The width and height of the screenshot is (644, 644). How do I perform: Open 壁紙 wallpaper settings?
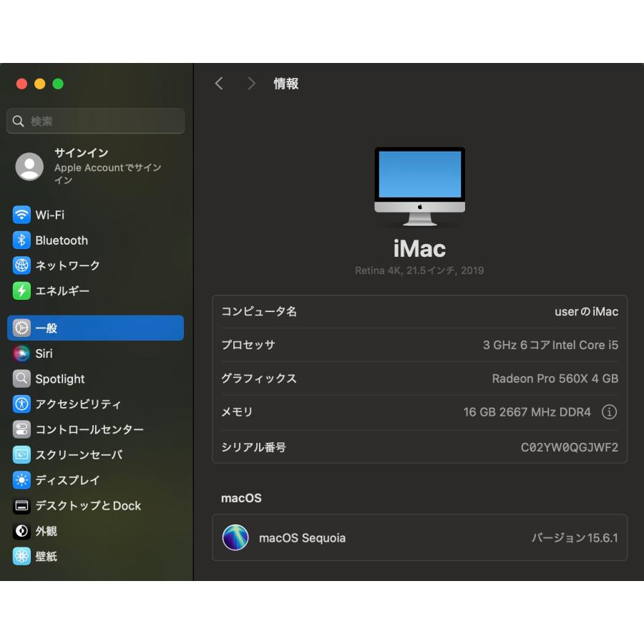coord(20,556)
